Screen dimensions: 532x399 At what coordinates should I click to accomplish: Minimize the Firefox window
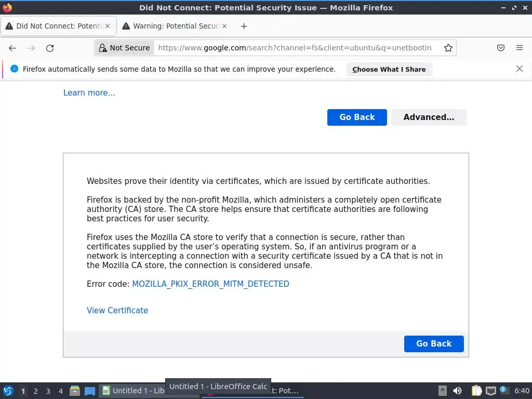click(503, 7)
